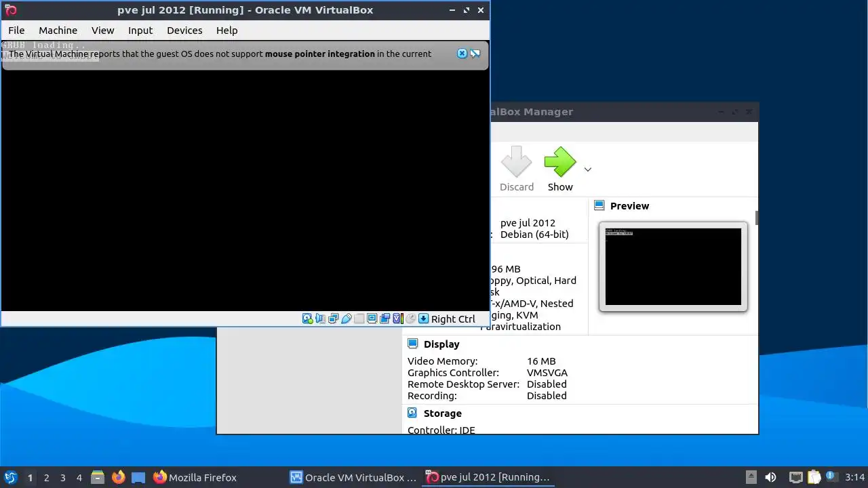
Task: Click the don't-show-again icon on notification
Action: coord(475,54)
